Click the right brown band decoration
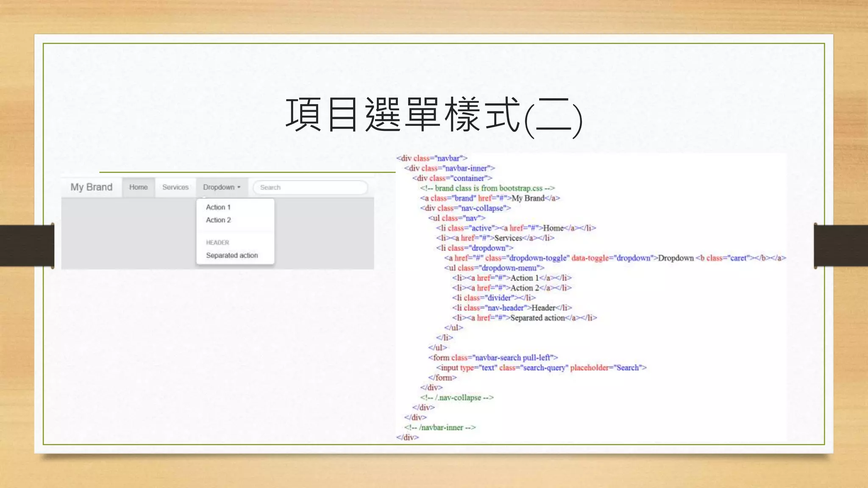 [x=841, y=246]
